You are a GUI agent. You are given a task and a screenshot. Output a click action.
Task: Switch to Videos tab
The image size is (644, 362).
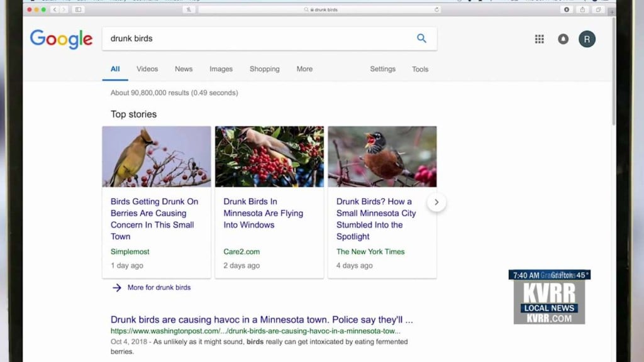[x=147, y=69]
